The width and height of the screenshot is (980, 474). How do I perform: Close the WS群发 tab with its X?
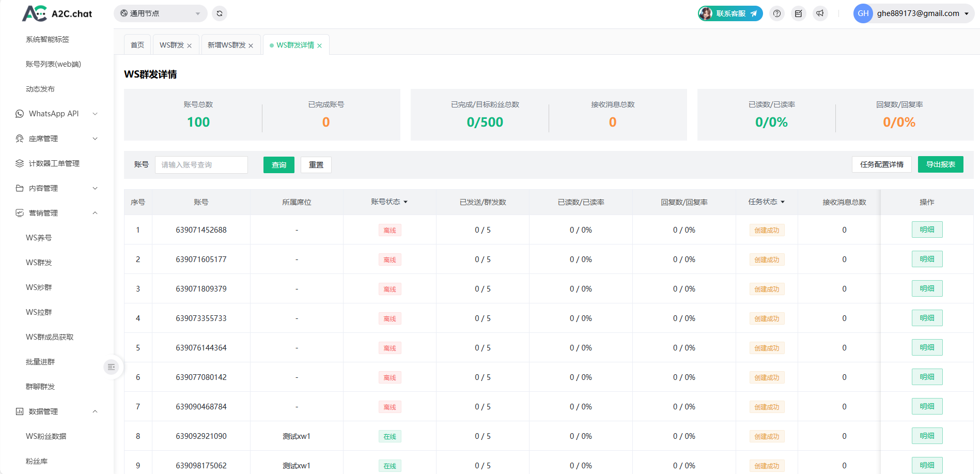(x=190, y=46)
